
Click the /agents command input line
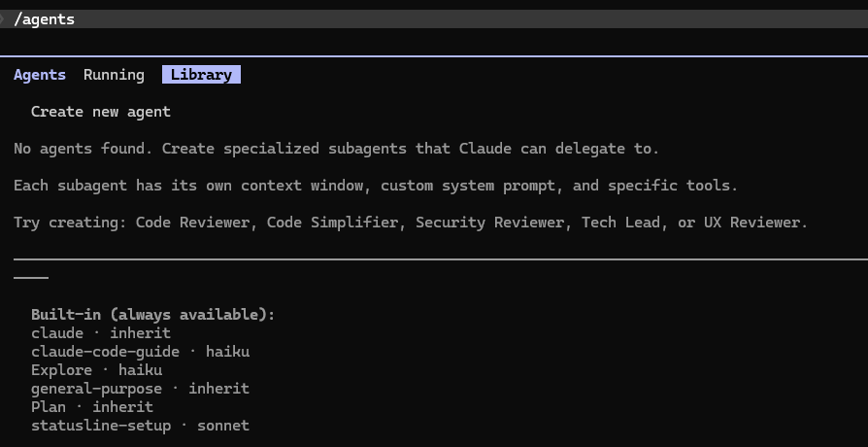click(434, 18)
